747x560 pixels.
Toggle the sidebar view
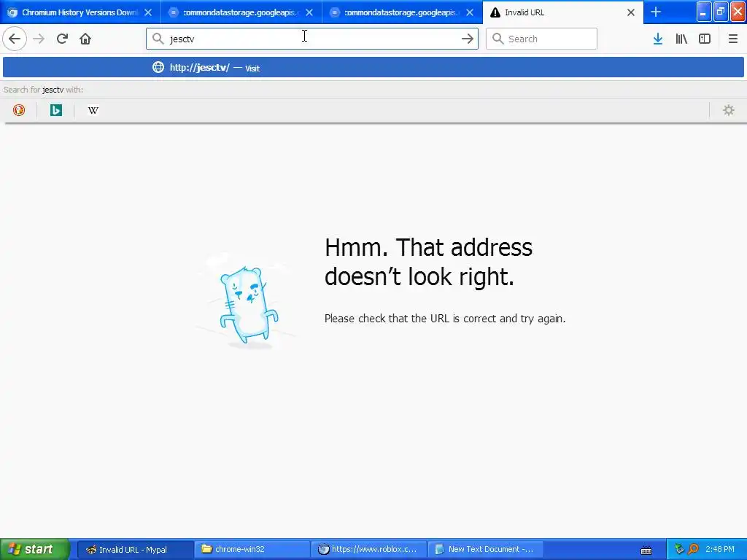coord(705,39)
